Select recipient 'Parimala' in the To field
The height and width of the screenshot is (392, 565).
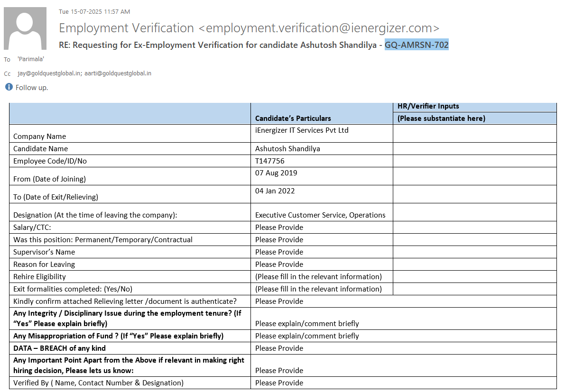click(31, 59)
